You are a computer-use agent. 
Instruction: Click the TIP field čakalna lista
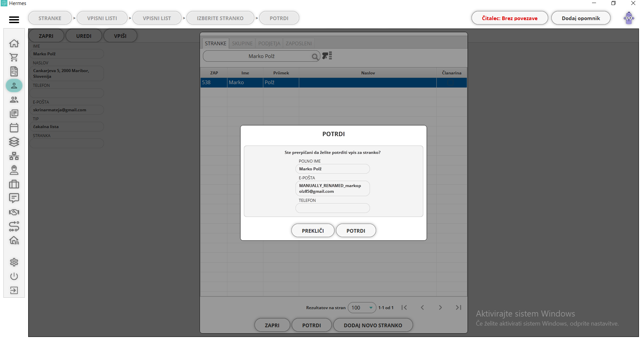point(67,127)
